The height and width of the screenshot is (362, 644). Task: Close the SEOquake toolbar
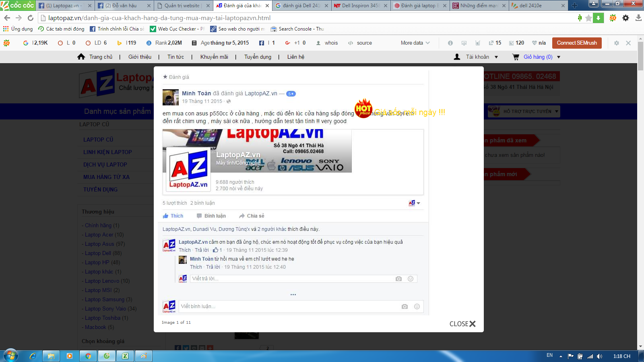click(x=628, y=43)
